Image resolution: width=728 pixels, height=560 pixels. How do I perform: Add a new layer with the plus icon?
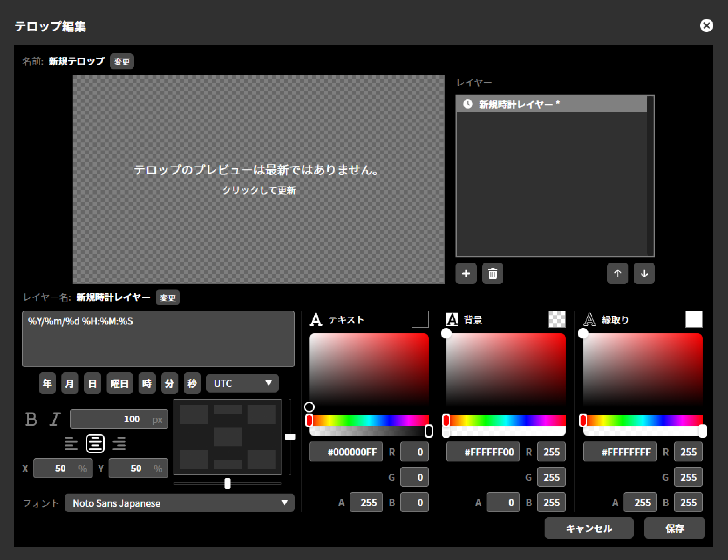[466, 274]
